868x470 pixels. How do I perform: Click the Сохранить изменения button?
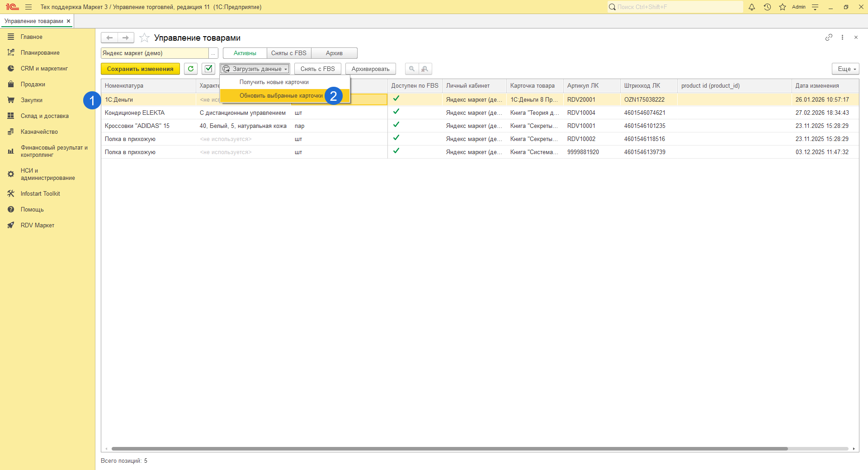pos(140,69)
